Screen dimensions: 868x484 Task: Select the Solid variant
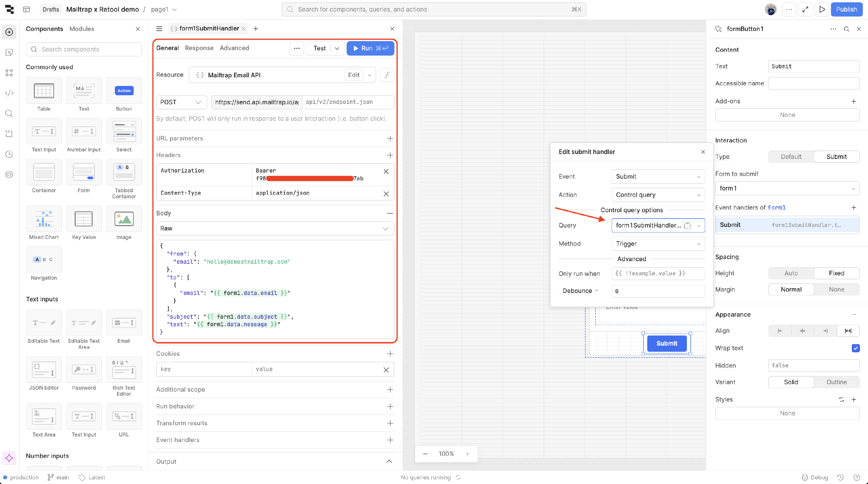pos(791,382)
